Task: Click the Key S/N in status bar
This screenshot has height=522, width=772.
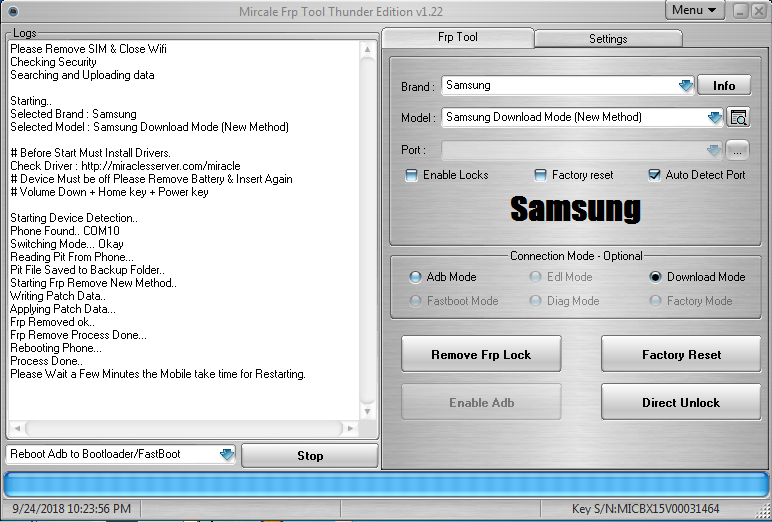Action: coord(645,509)
